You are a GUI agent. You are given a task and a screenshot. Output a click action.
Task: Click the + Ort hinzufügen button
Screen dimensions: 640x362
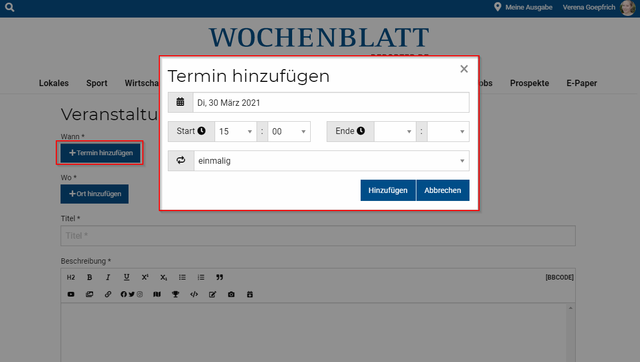pyautogui.click(x=95, y=194)
